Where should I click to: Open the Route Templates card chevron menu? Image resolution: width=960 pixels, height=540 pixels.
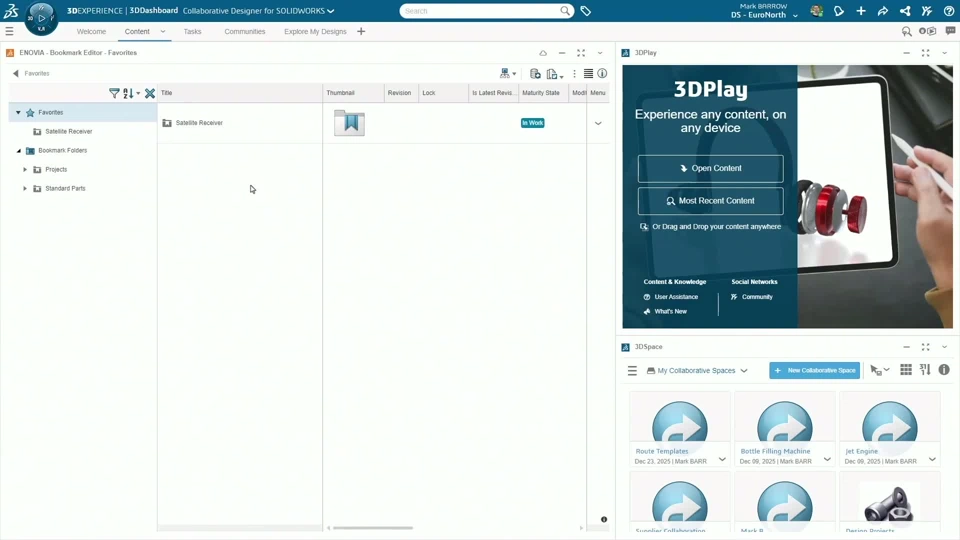click(722, 459)
